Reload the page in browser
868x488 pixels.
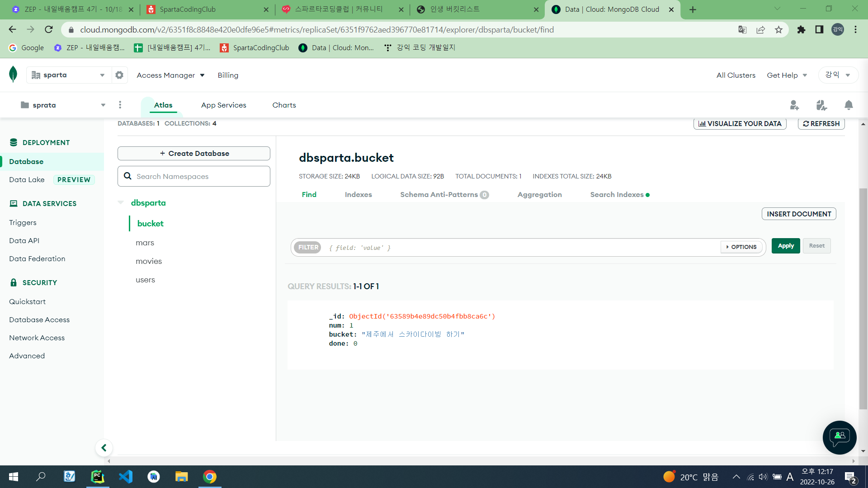49,29
